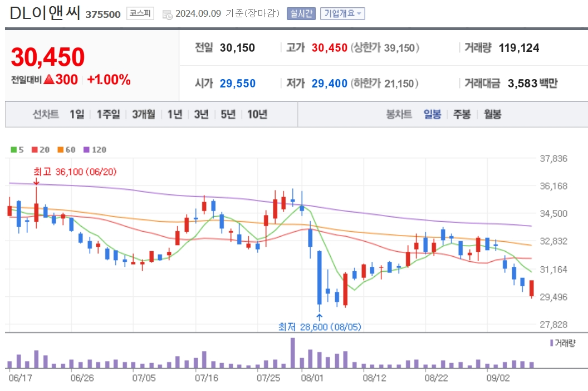
Task: Switch to 주봉 weekly candle chart
Action: click(462, 114)
